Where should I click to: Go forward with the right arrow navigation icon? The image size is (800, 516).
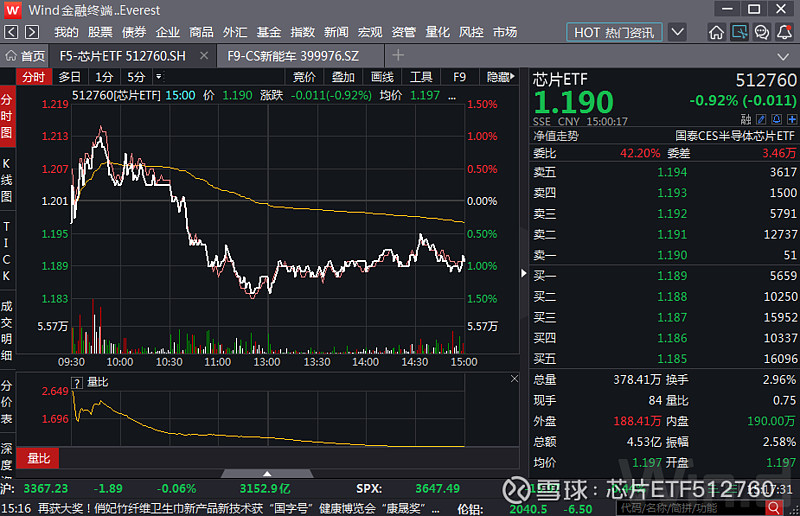pos(32,32)
